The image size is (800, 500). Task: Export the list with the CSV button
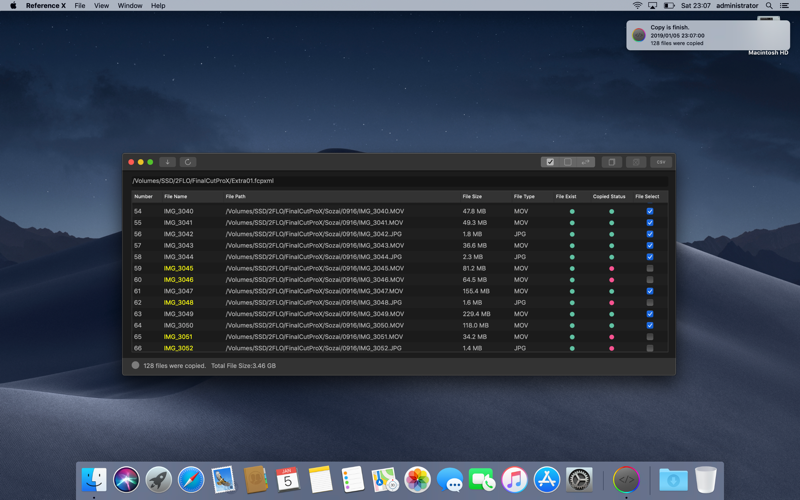[x=661, y=162]
